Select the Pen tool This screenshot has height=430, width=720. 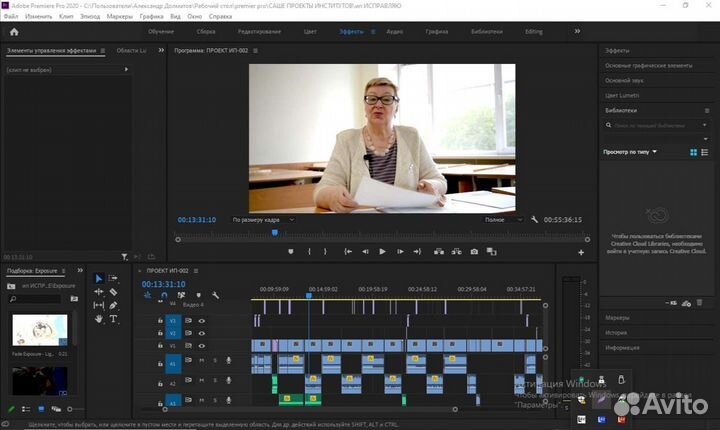[x=113, y=305]
